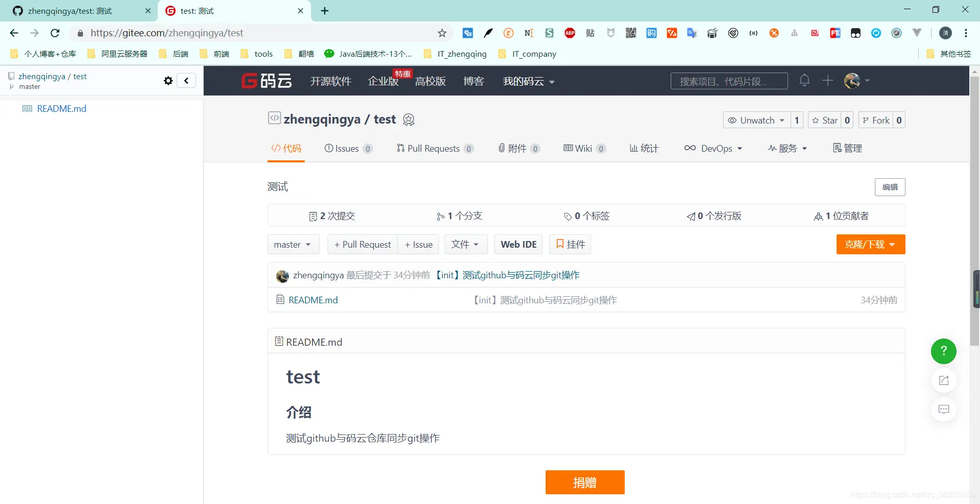The height and width of the screenshot is (504, 980).
Task: Open the 克隆/下载 dropdown button
Action: coord(870,245)
